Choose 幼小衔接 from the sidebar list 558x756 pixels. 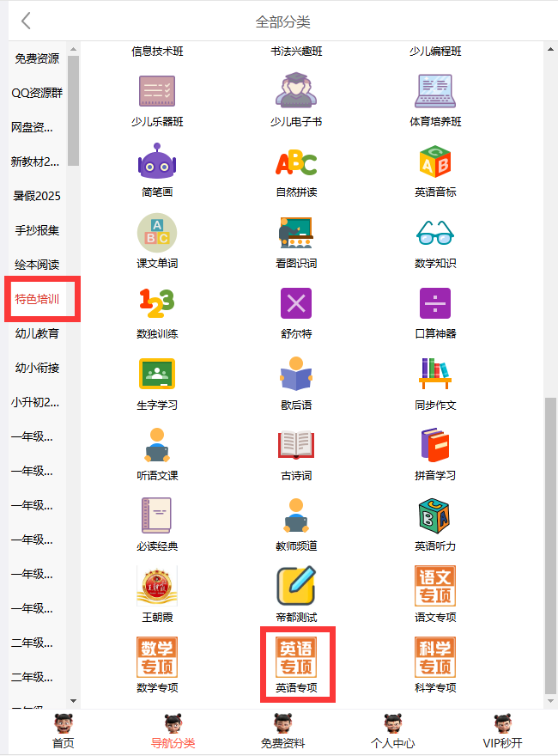coord(37,368)
